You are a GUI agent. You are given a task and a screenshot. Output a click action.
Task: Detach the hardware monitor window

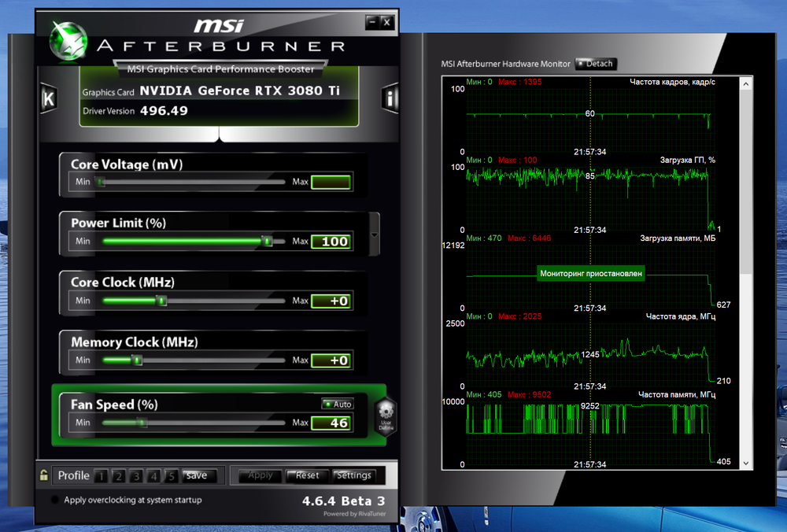[x=595, y=64]
